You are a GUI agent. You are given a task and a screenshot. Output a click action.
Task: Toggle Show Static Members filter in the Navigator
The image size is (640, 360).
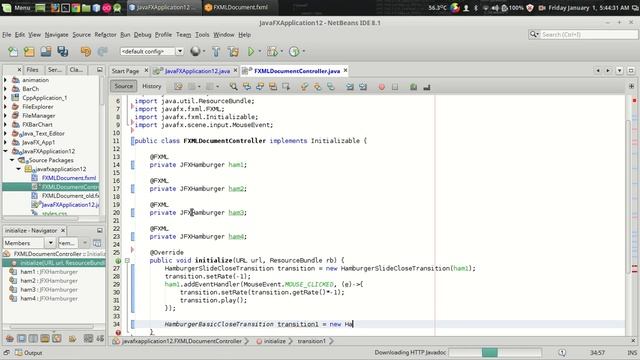tap(33, 338)
